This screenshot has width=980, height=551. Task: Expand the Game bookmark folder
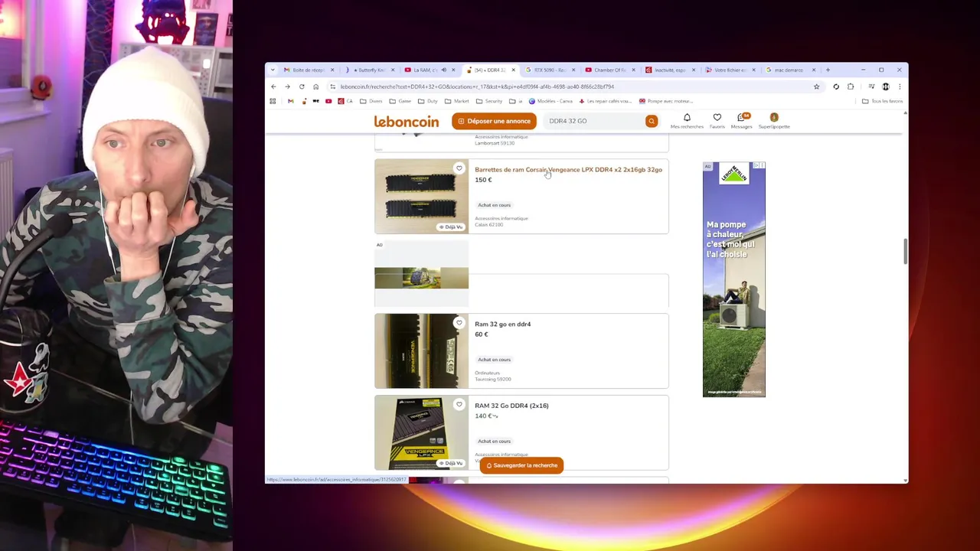click(400, 101)
